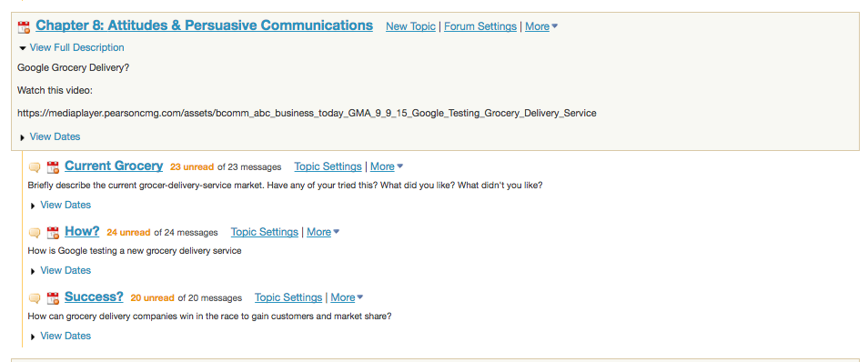The image size is (868, 362).
Task: Collapse View Full Description
Action: 72,47
